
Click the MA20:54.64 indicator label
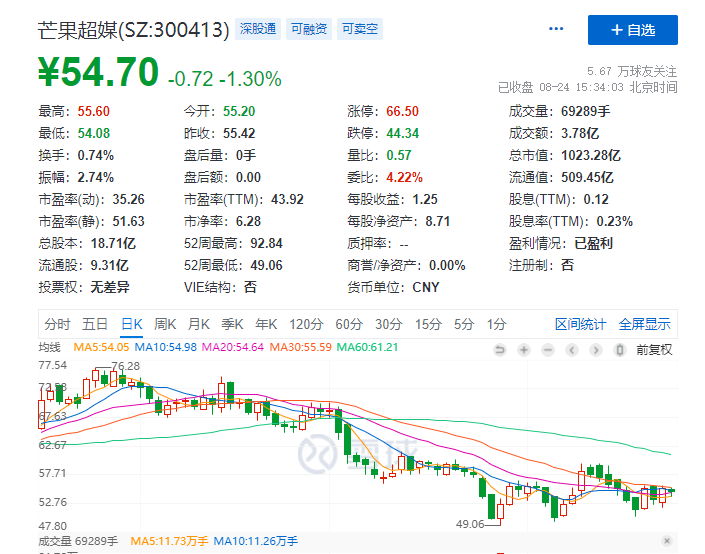coord(233,347)
